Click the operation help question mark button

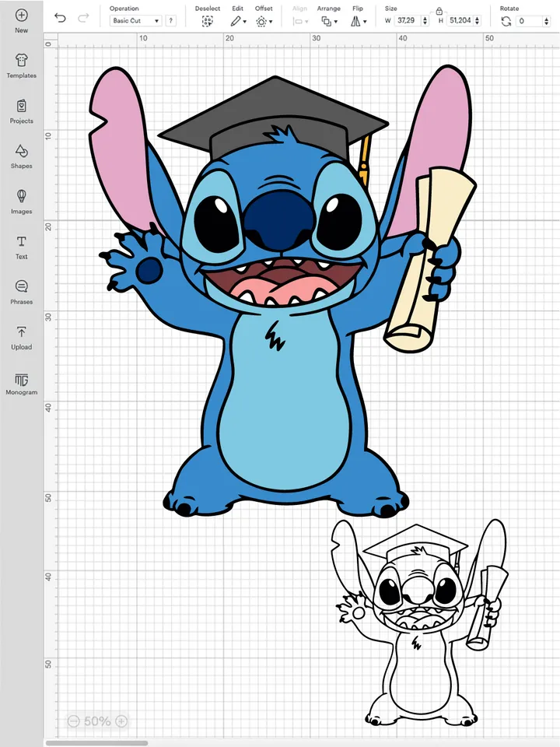click(x=170, y=21)
